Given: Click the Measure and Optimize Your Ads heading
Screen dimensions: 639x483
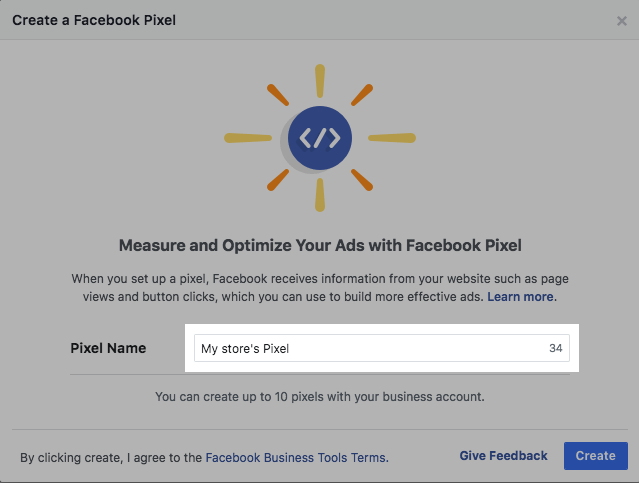Looking at the screenshot, I should click(x=320, y=245).
